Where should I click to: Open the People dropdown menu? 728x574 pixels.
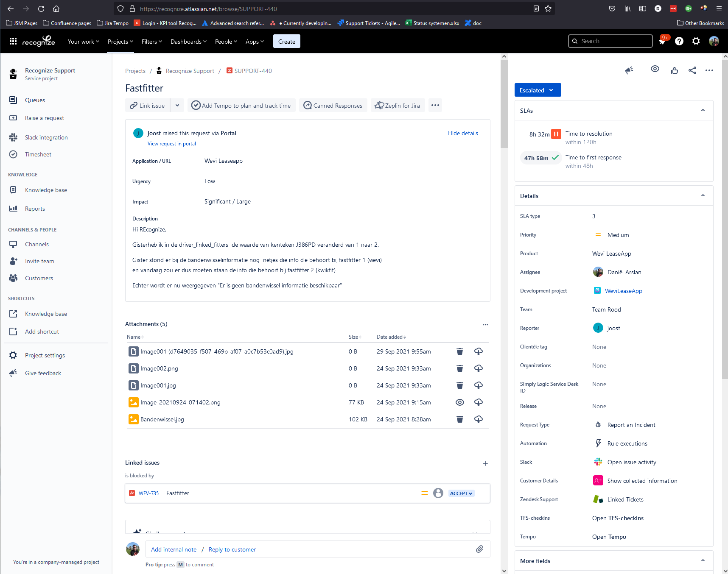pyautogui.click(x=226, y=42)
